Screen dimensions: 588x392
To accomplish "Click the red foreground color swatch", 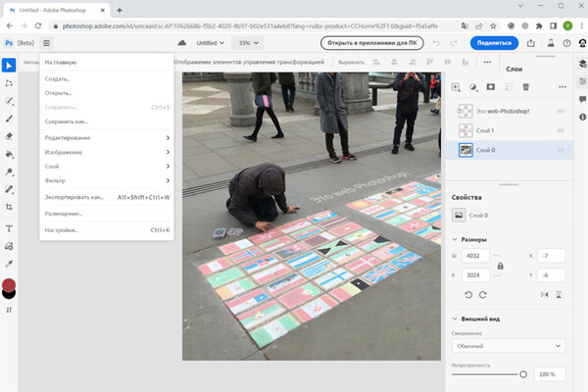I will pos(9,286).
